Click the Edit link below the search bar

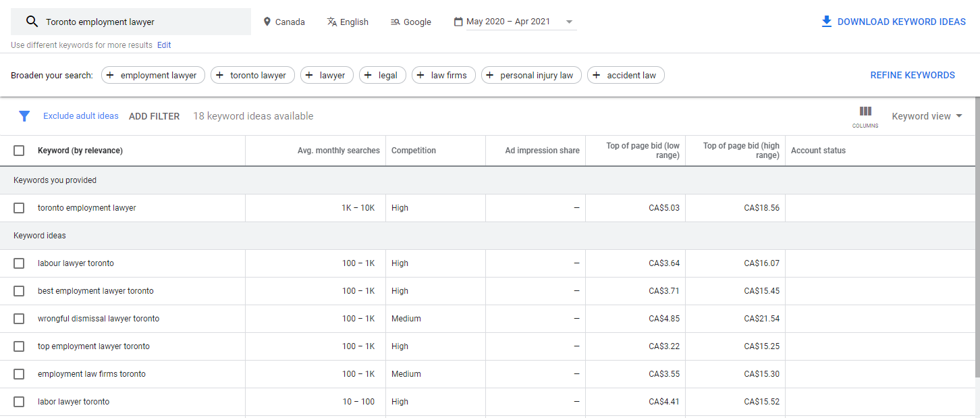click(x=163, y=45)
